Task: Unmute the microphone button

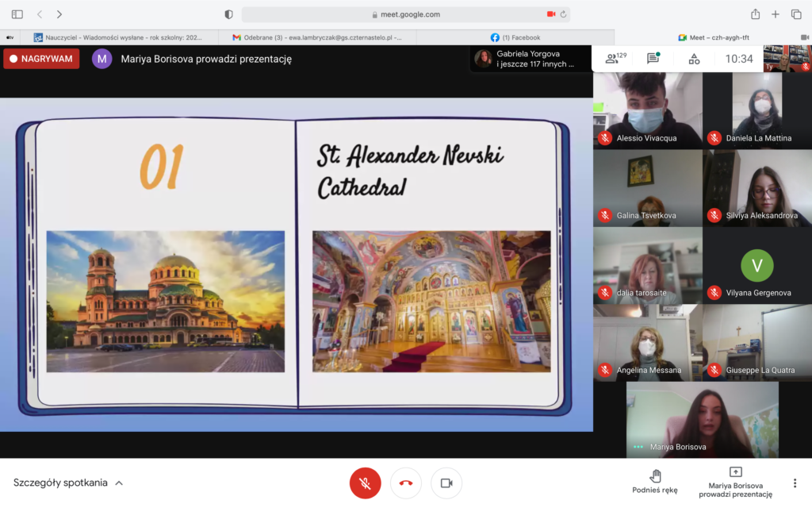Action: coord(365,483)
